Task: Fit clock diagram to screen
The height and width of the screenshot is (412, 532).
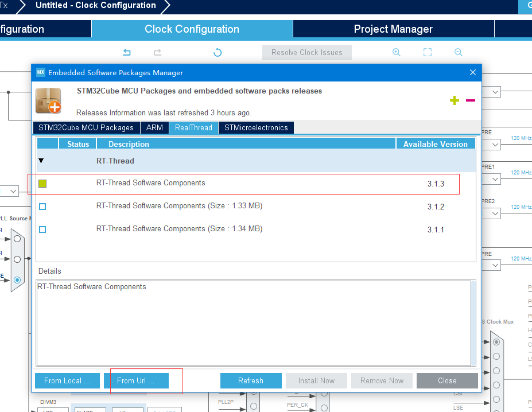Action: (428, 52)
